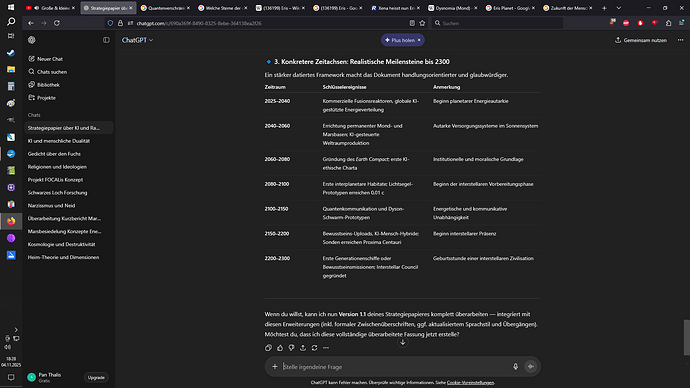Open a new browser tab
The image size is (690, 388).
tap(604, 8)
